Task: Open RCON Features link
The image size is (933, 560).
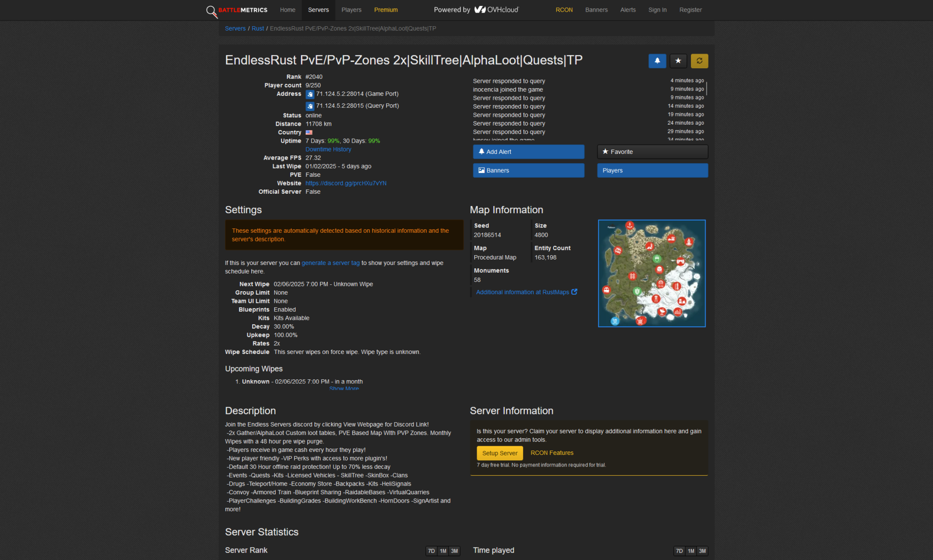Action: (x=552, y=453)
